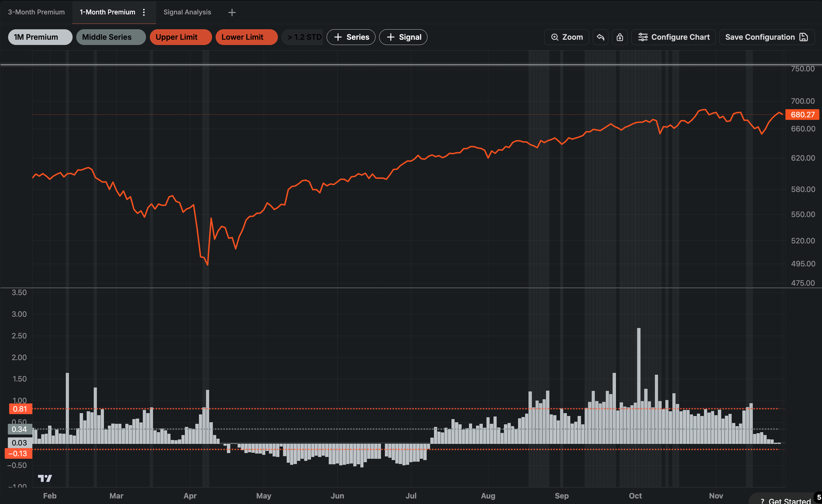Switch to the 3-Month Premium tab
The width and height of the screenshot is (822, 504).
click(36, 12)
